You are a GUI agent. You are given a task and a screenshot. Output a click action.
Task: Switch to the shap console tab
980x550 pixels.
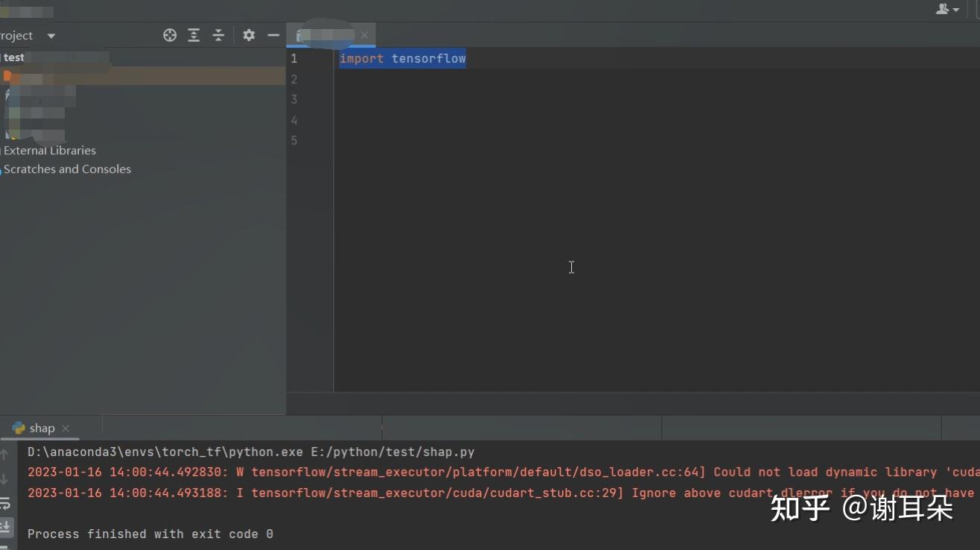[42, 428]
